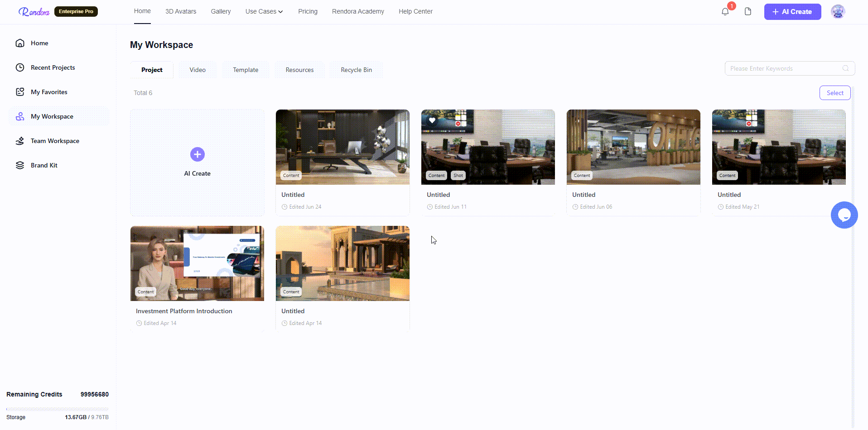This screenshot has height=430, width=868.
Task: Open the Pricing page link
Action: click(x=308, y=11)
